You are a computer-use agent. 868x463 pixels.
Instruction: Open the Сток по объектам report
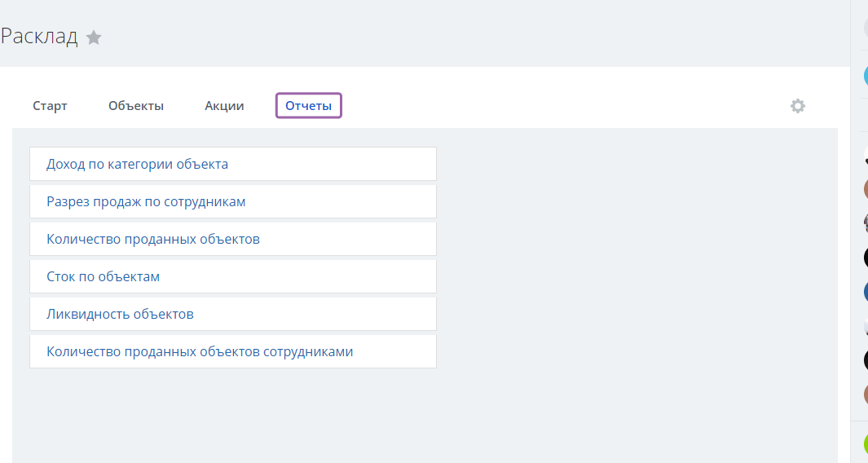coord(233,276)
